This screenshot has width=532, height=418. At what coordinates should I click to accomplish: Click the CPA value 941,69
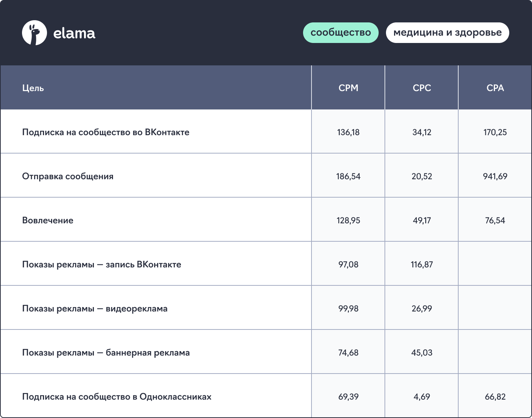pyautogui.click(x=495, y=176)
